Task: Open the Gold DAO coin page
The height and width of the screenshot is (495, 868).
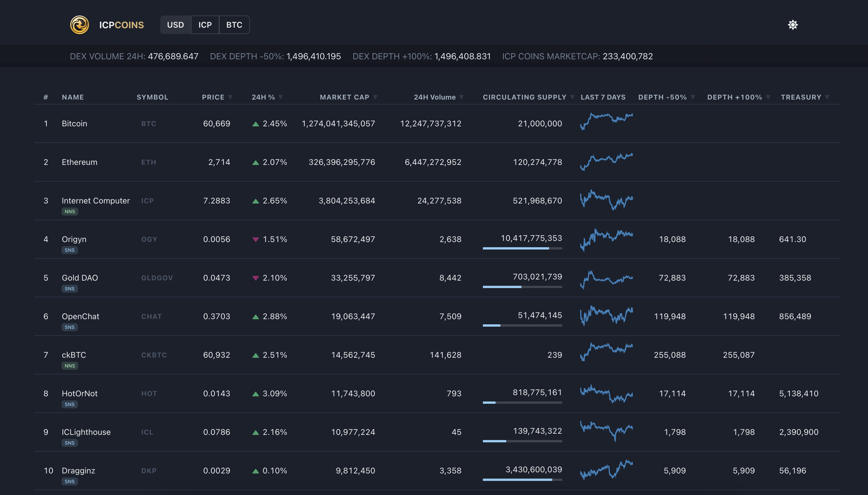Action: 80,278
